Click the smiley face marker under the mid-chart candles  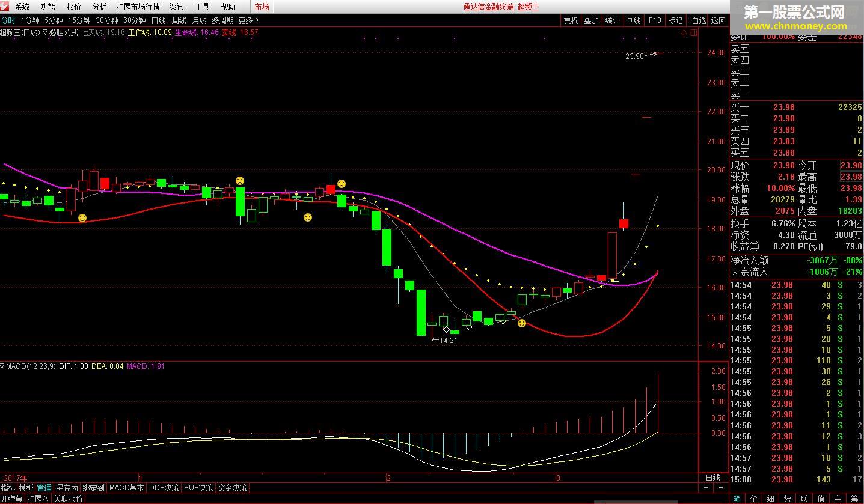[x=308, y=217]
